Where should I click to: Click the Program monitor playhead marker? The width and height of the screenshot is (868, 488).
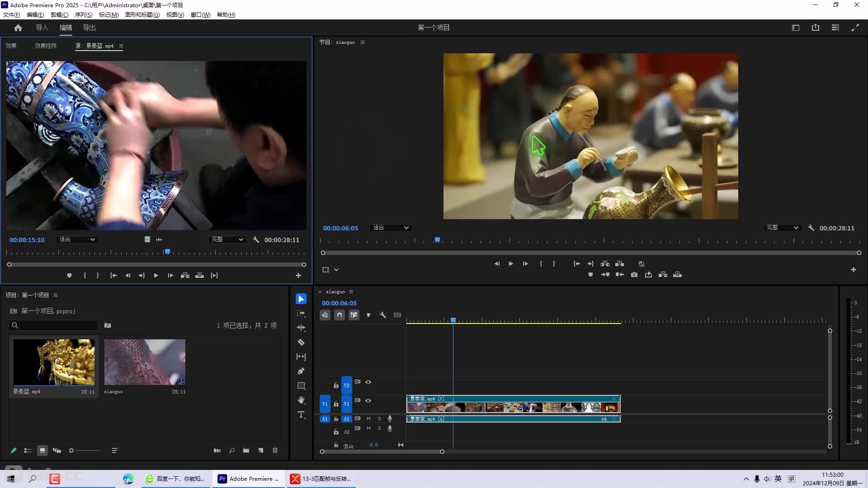coord(437,240)
